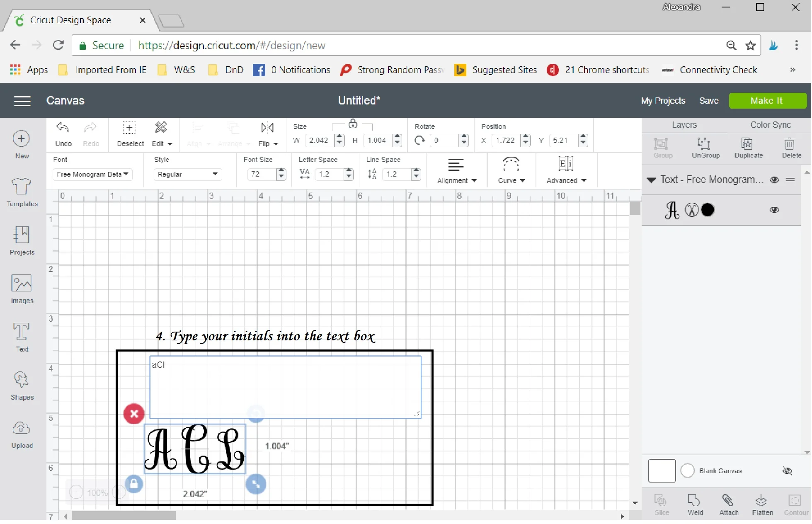
Task: Flatten the selected layers
Action: (x=762, y=505)
